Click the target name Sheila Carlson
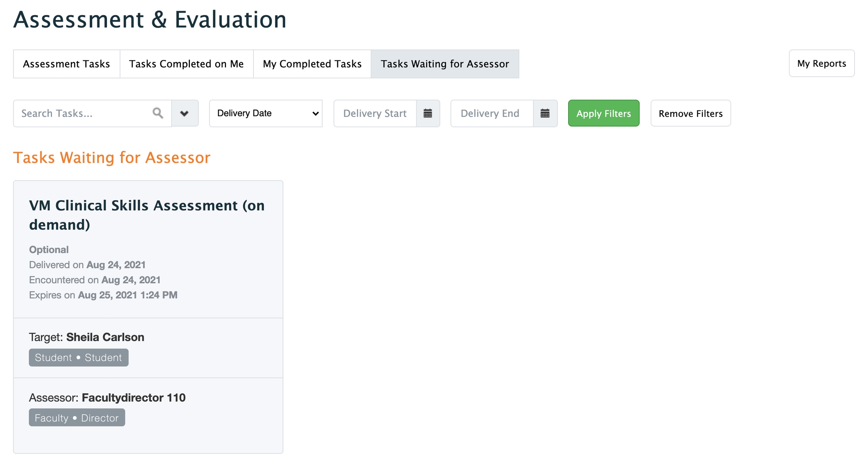The width and height of the screenshot is (868, 471). pyautogui.click(x=105, y=337)
